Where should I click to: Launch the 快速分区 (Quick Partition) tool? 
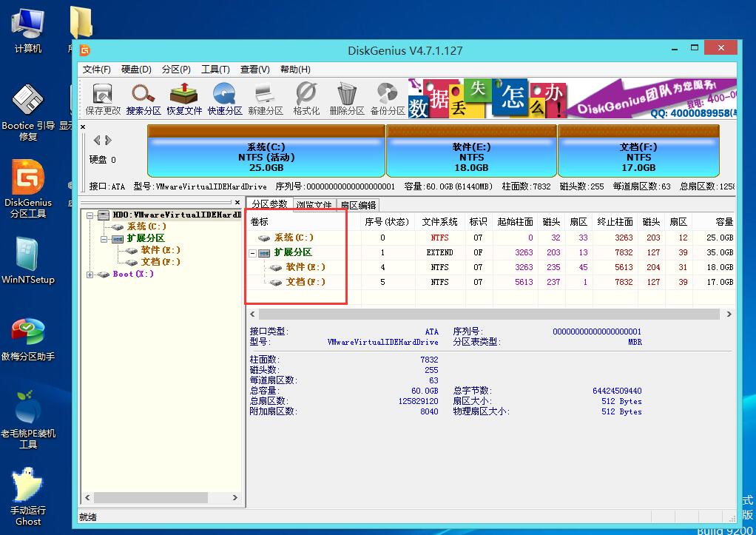coord(224,98)
